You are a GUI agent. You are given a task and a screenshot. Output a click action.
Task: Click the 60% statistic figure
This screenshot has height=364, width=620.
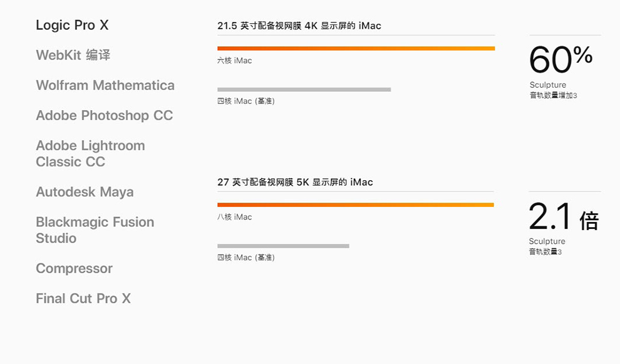tap(561, 59)
